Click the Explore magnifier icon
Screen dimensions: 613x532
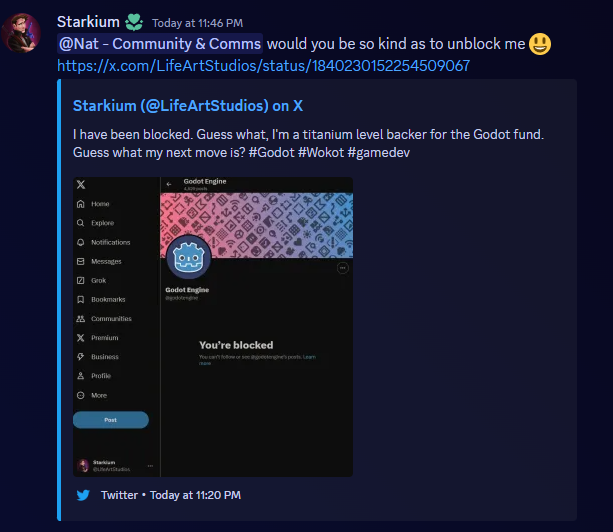[81, 223]
